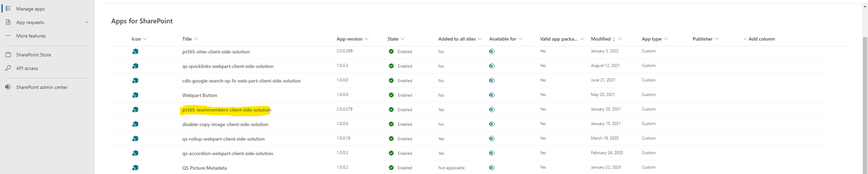This screenshot has width=868, height=174.
Task: Click version 2.0.0.378 cell
Action: tap(344, 109)
